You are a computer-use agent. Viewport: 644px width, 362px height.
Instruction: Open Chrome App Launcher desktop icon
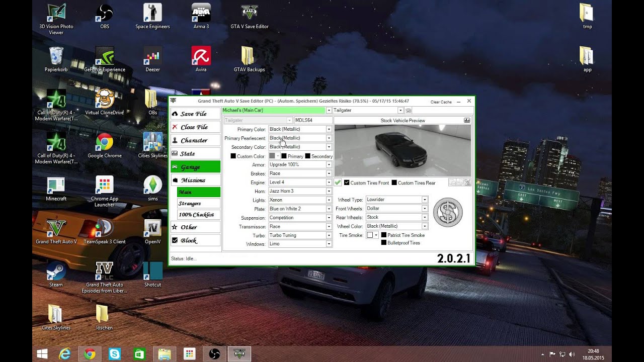[x=104, y=192]
